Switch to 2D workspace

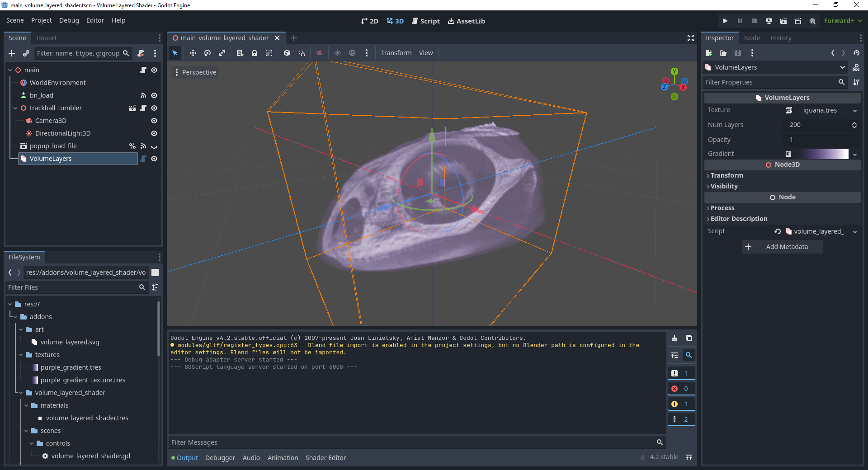click(x=369, y=21)
